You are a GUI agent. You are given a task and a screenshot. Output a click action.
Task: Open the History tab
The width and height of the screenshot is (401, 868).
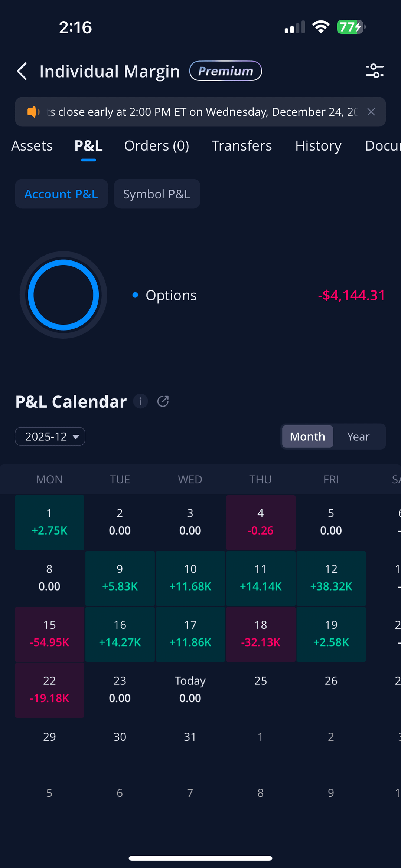(x=318, y=146)
